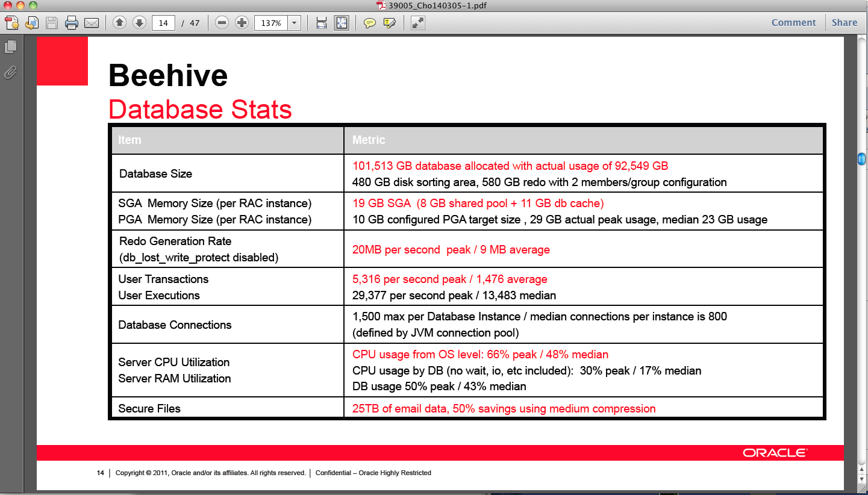868x495 pixels.
Task: Click the PDF file icon in title bar
Action: pyautogui.click(x=381, y=5)
